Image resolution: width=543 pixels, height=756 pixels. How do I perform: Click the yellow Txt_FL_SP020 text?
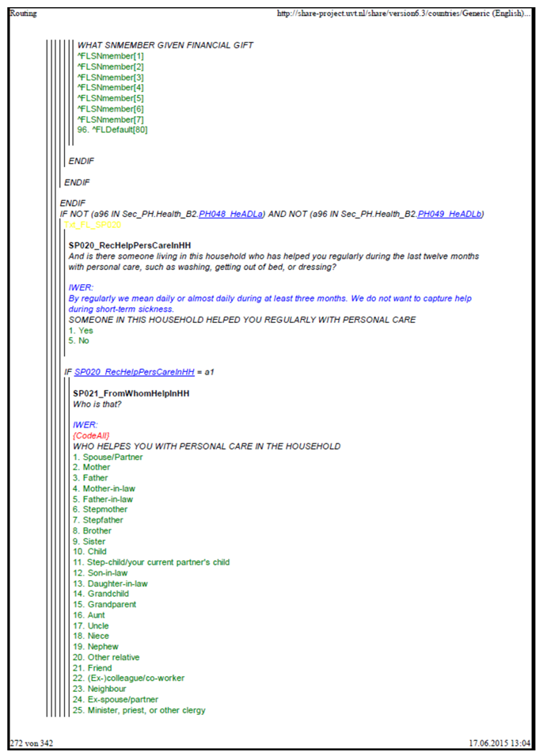pyautogui.click(x=92, y=225)
